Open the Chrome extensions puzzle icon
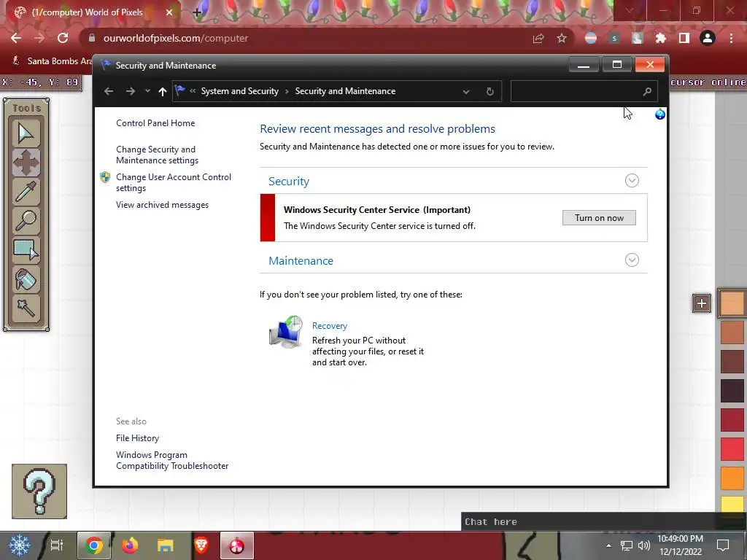 (x=660, y=38)
